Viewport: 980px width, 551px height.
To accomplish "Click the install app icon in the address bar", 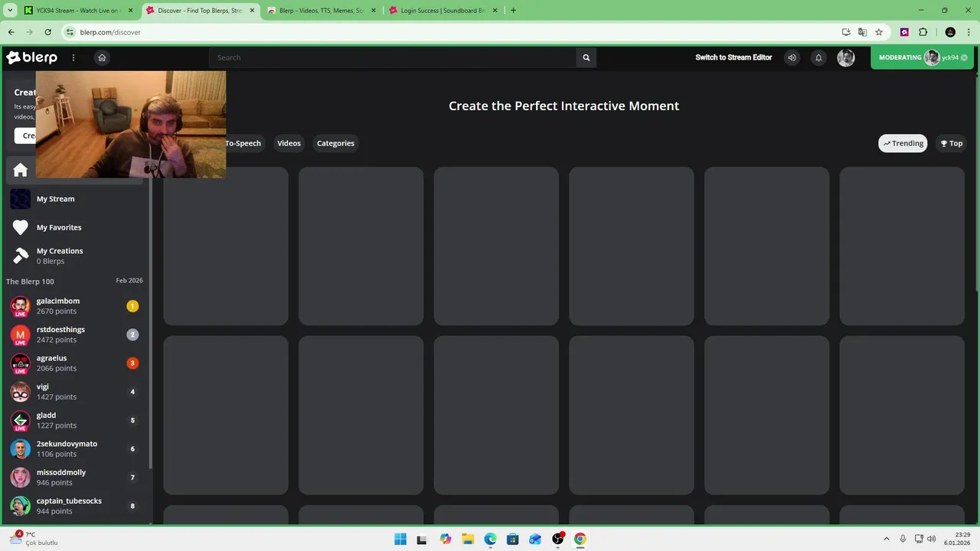I will pos(846,32).
